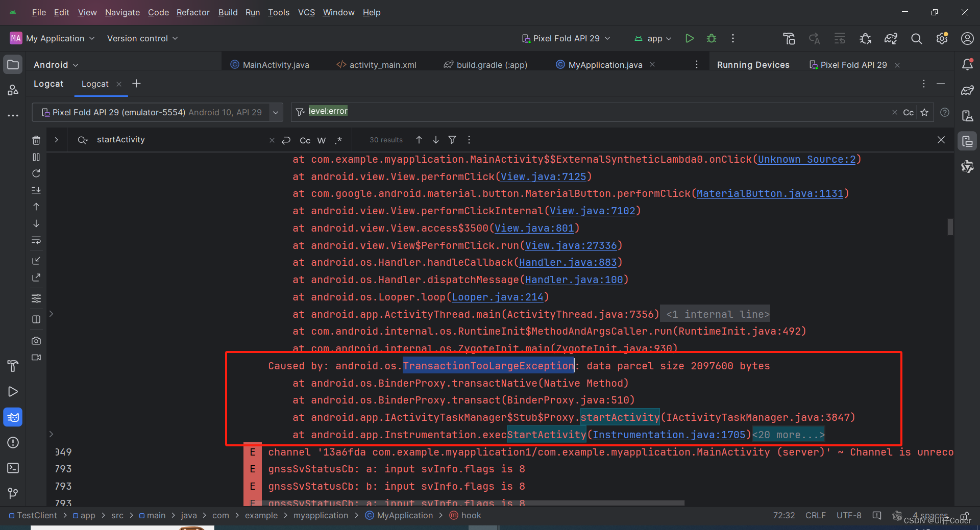This screenshot has width=980, height=530.
Task: Toggle filter search results funnel icon
Action: [452, 140]
